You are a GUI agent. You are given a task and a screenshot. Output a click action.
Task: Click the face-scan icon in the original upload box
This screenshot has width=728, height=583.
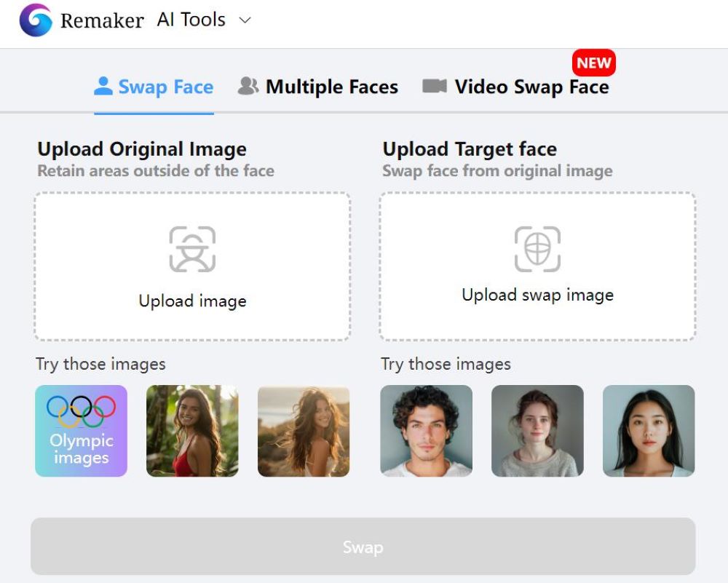[192, 249]
